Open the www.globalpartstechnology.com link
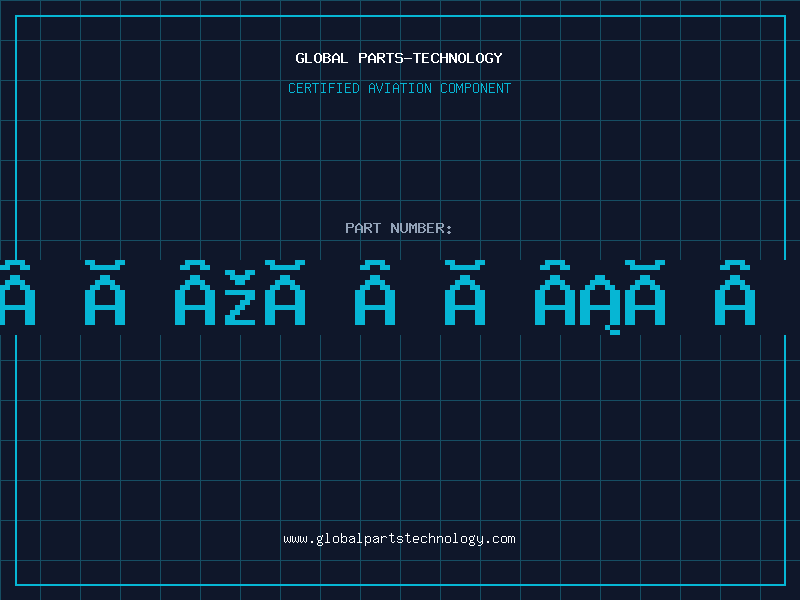Image resolution: width=800 pixels, height=600 pixels. 399,539
